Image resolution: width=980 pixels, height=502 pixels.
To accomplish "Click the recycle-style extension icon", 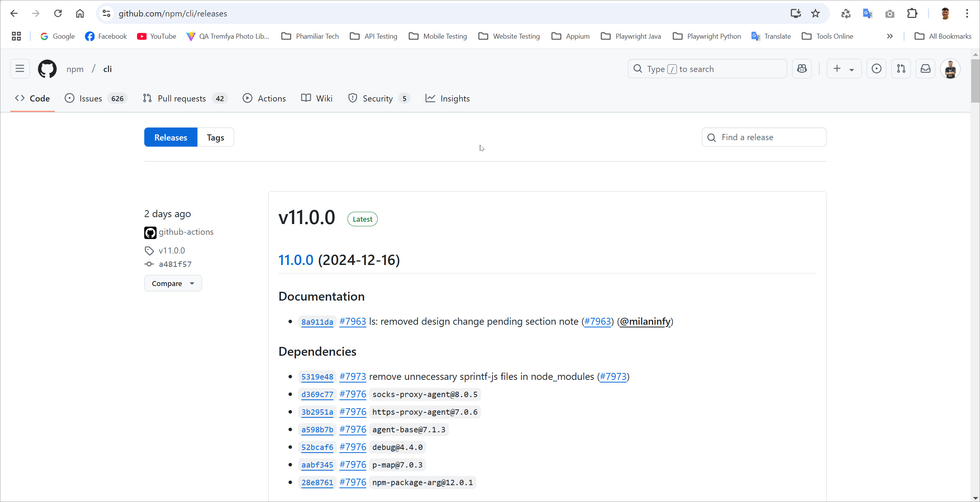I will pos(845,14).
